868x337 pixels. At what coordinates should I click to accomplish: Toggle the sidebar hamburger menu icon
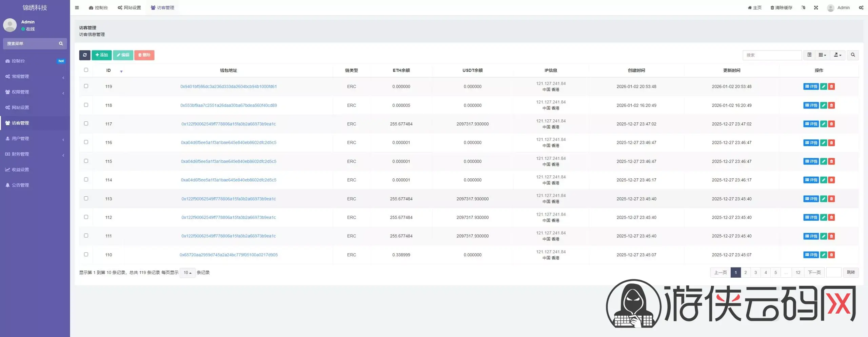click(x=77, y=8)
